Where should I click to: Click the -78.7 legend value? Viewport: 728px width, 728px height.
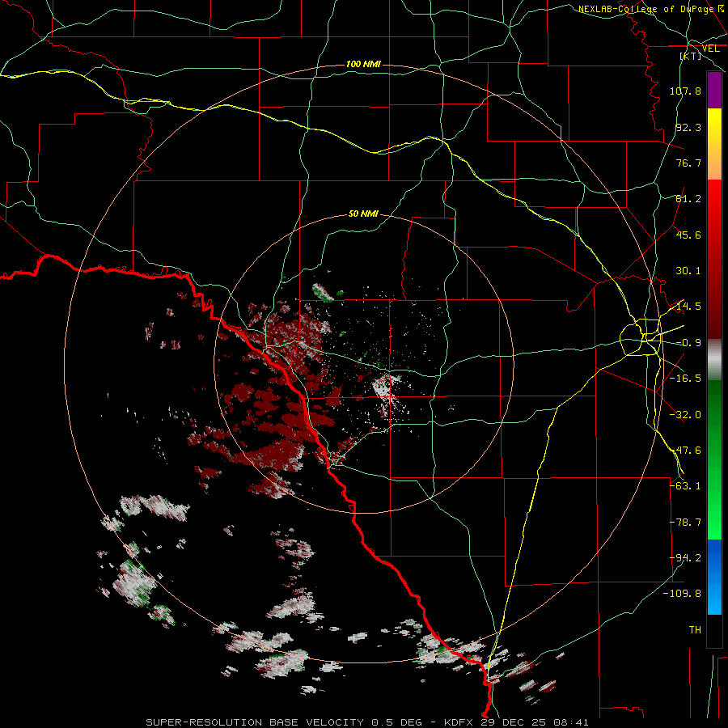[x=685, y=523]
